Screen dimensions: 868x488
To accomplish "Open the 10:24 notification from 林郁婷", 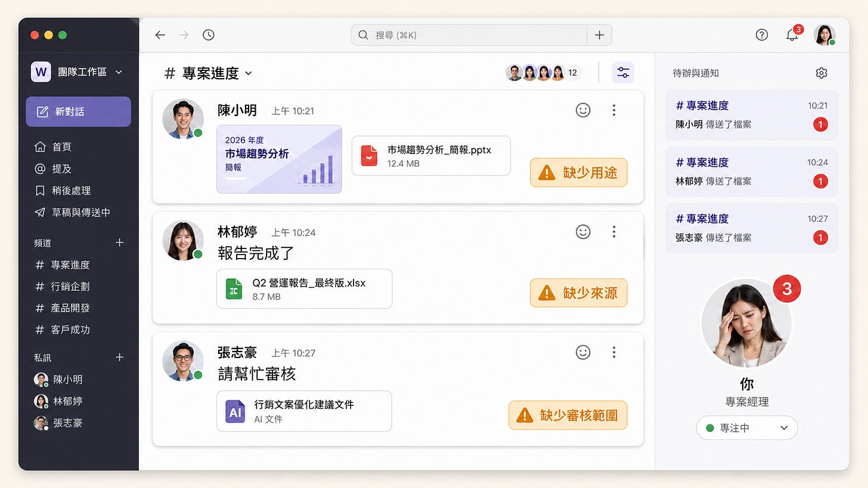I will (752, 172).
